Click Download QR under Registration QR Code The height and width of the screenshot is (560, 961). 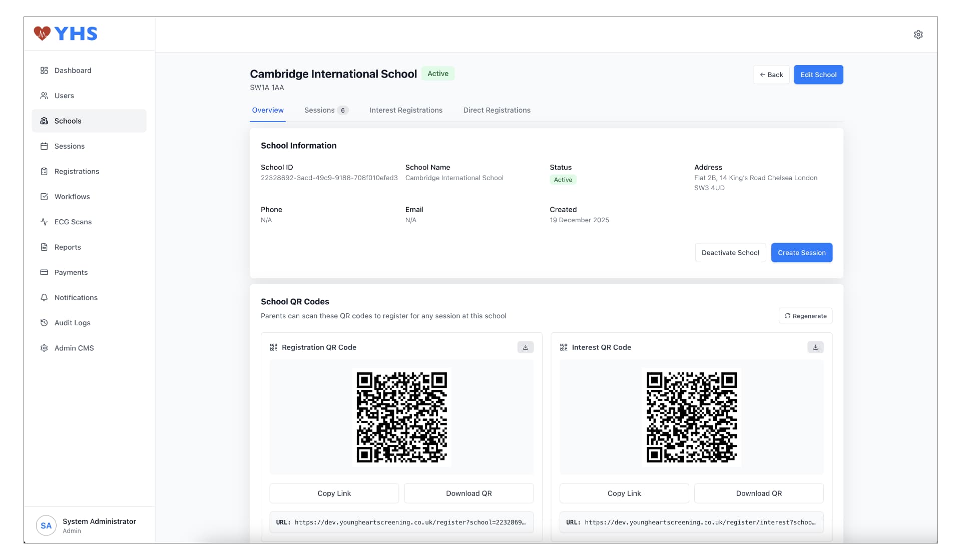point(469,493)
